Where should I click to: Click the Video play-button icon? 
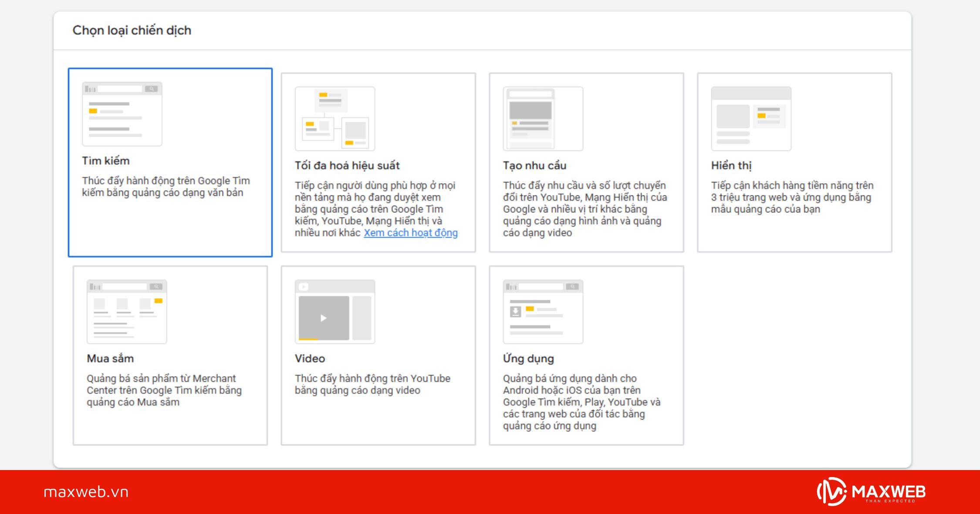323,317
